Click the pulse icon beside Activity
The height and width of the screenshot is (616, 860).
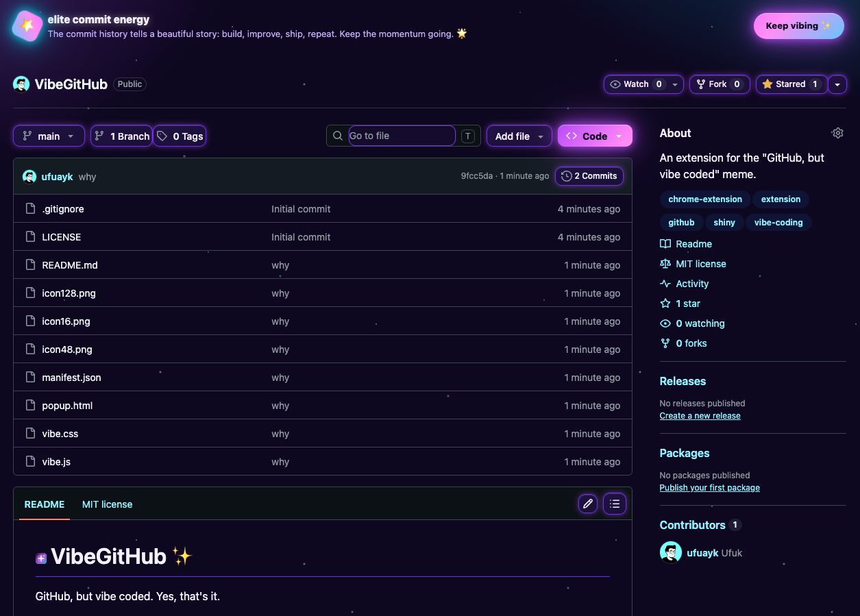tap(665, 284)
